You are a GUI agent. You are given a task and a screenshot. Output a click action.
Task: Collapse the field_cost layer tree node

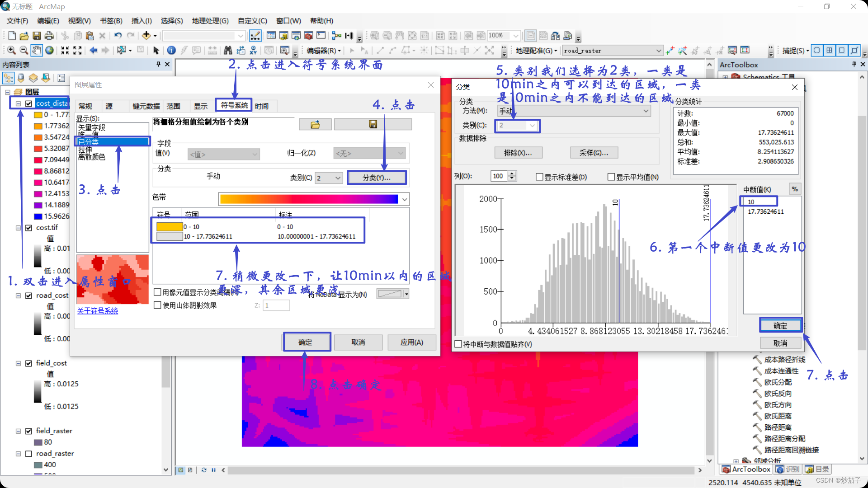[19, 363]
